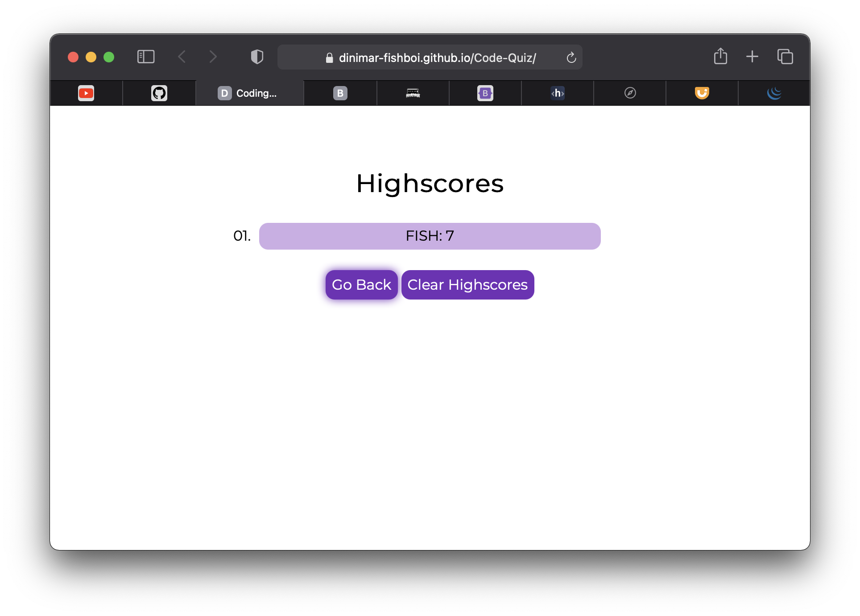Reload the Code-Quiz page
Screen dimensions: 860x616
(571, 57)
